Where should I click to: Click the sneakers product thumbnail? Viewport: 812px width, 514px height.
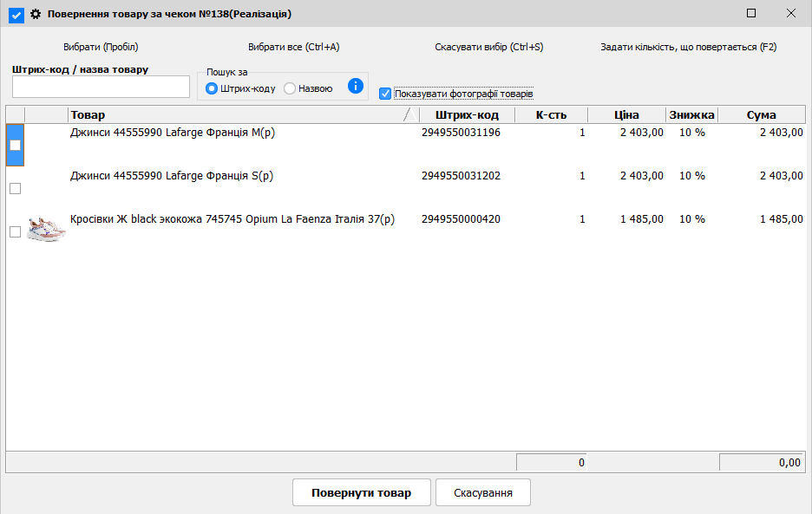click(x=46, y=231)
